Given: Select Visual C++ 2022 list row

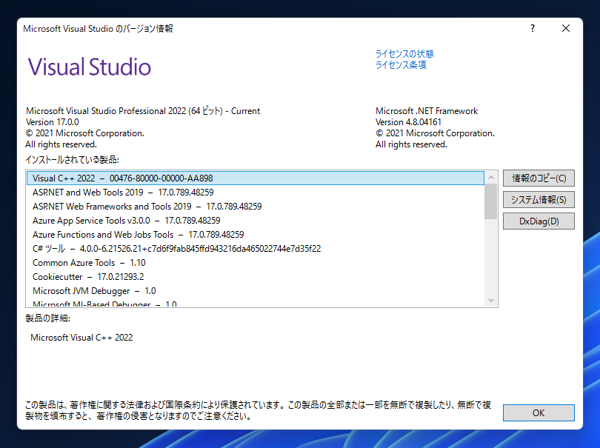Looking at the screenshot, I should click(x=256, y=178).
